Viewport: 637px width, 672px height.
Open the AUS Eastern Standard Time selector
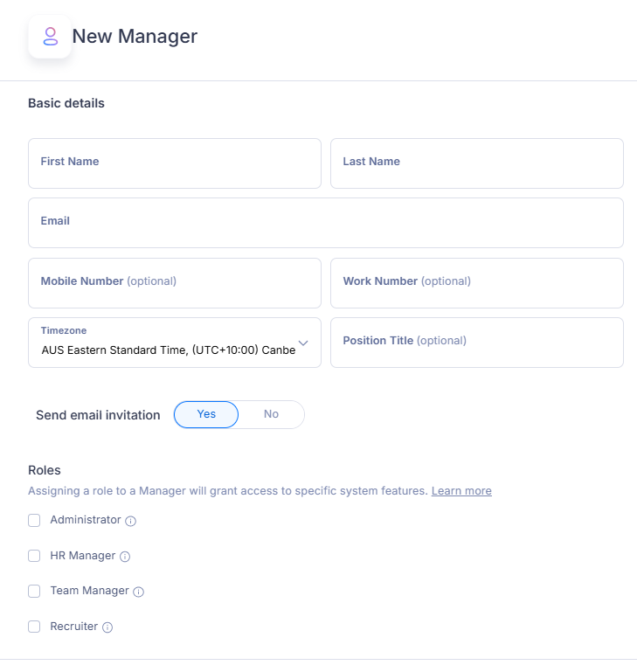coord(175,343)
